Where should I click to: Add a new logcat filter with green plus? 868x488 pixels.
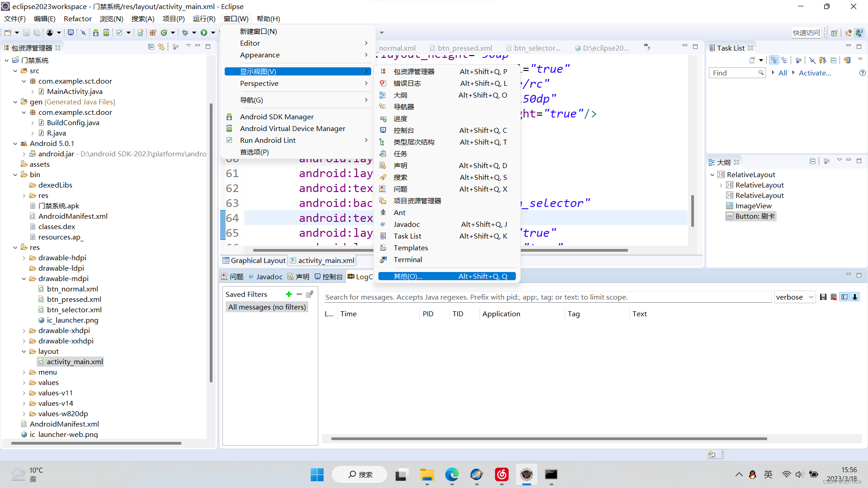pyautogui.click(x=289, y=294)
